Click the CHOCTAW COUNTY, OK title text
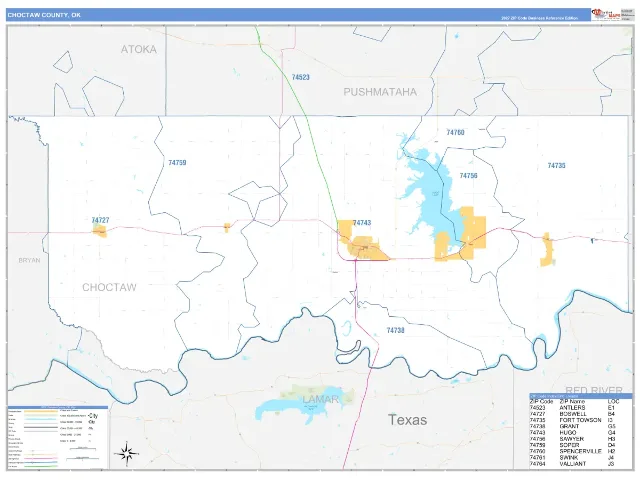This screenshot has width=640, height=480. [x=44, y=15]
